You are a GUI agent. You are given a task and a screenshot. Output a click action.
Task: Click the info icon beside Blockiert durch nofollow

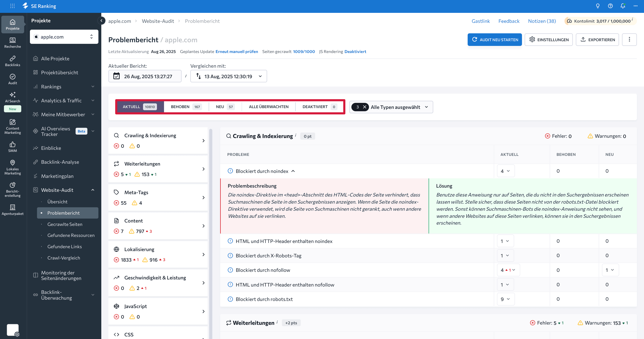230,270
